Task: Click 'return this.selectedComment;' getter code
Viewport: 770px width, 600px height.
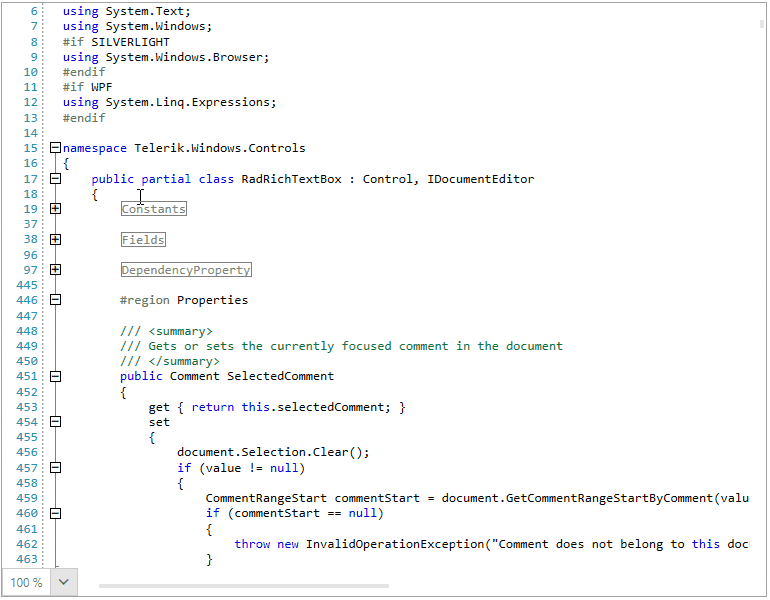Action: (291, 408)
